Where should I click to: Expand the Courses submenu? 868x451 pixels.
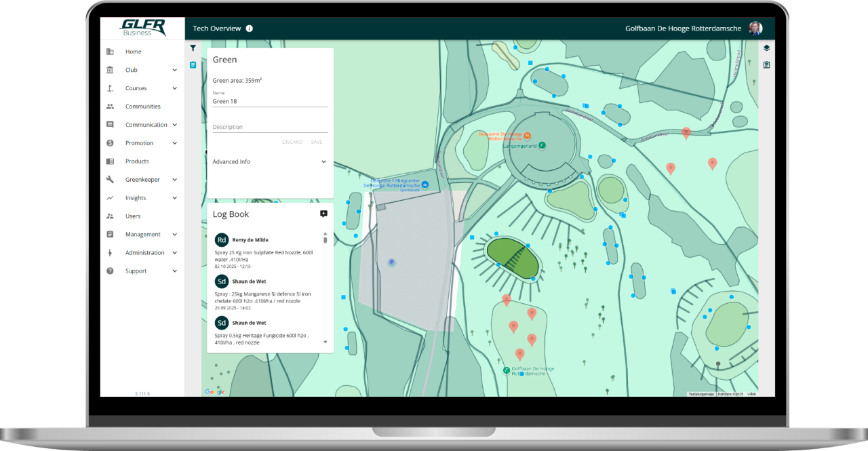click(x=174, y=88)
